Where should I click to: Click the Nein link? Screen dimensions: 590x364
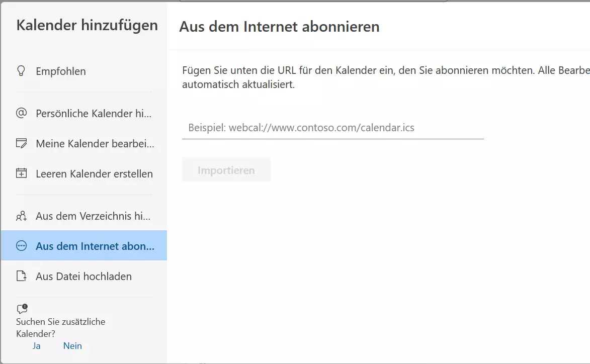point(72,345)
